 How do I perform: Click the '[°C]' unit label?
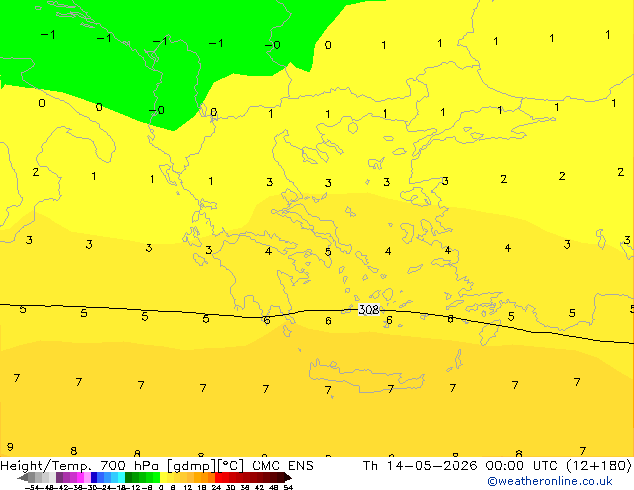(231, 466)
